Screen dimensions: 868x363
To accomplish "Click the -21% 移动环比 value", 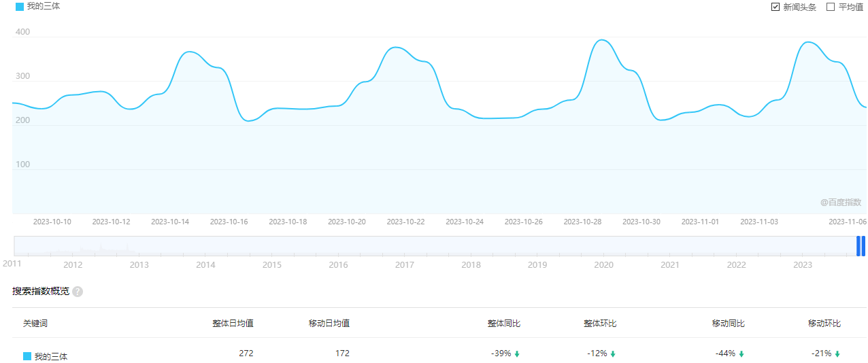I will (822, 353).
